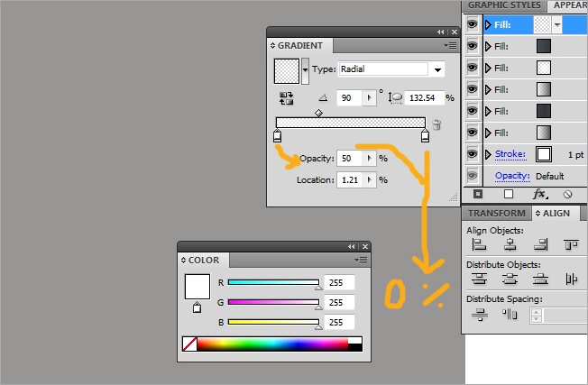Expand the second Fill row triangle
Screen dimensions: 588x385
click(488, 46)
